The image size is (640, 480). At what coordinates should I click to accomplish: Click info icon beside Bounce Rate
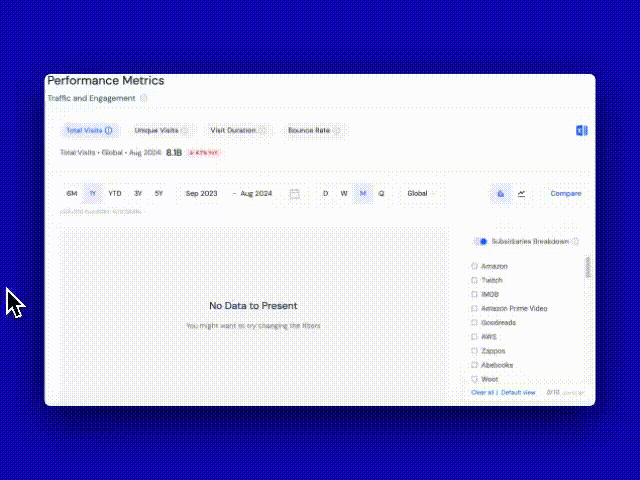coord(336,131)
